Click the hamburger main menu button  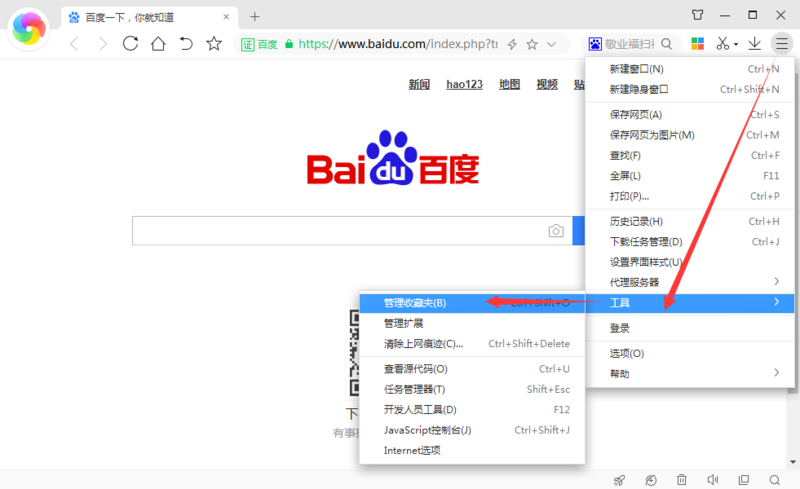click(x=782, y=43)
